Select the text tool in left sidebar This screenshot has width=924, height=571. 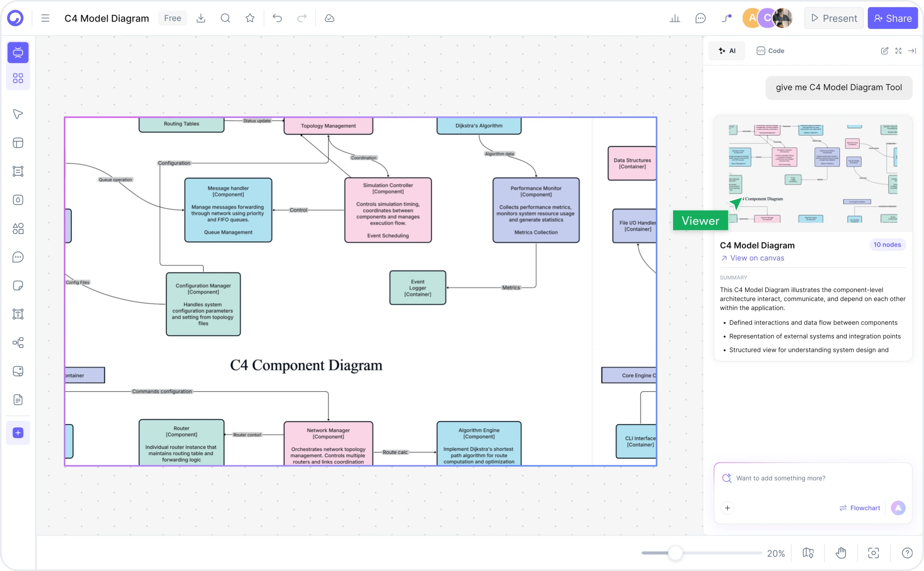click(18, 314)
